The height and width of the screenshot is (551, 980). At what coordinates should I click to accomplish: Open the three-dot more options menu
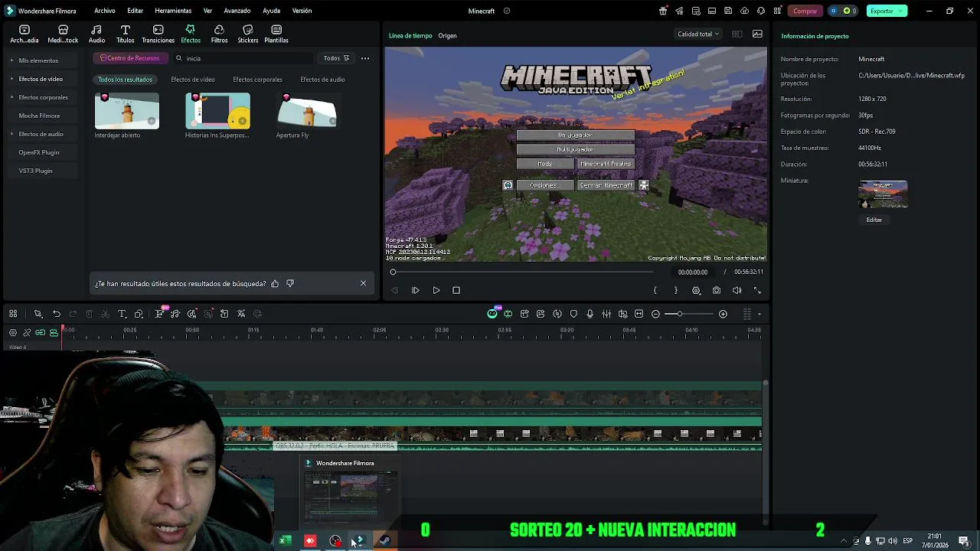point(365,58)
